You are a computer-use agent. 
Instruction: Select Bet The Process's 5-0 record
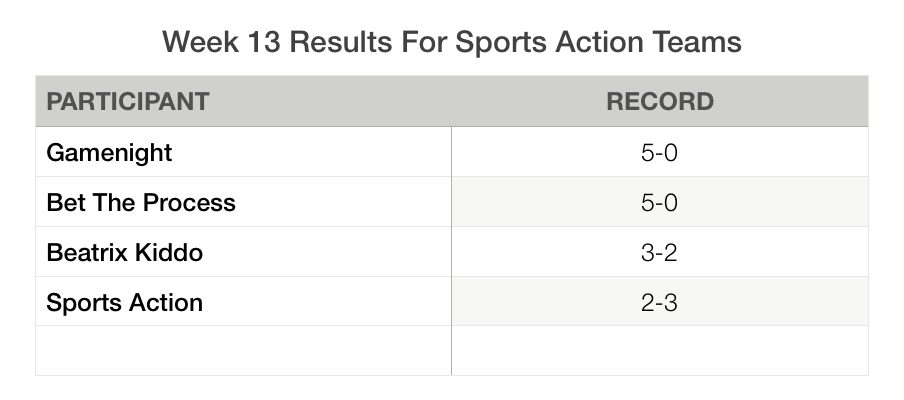659,203
